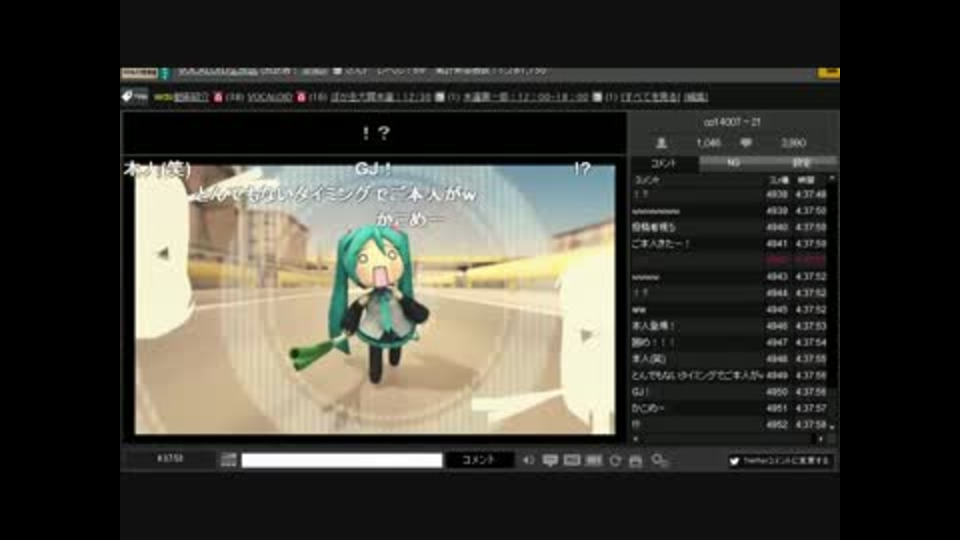Click the right arrow overlay on the video
Screen dimensions: 960x540
click(x=587, y=335)
